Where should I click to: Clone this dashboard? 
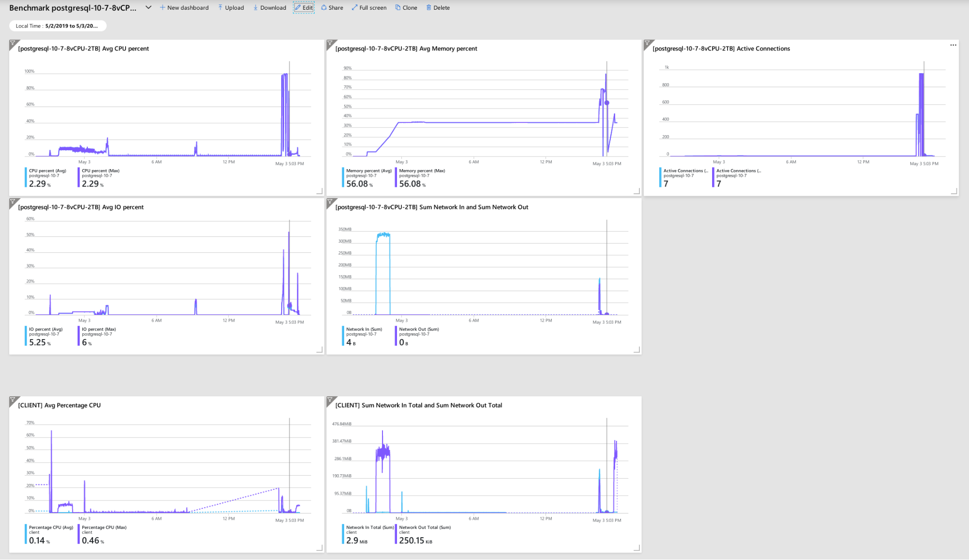point(406,8)
